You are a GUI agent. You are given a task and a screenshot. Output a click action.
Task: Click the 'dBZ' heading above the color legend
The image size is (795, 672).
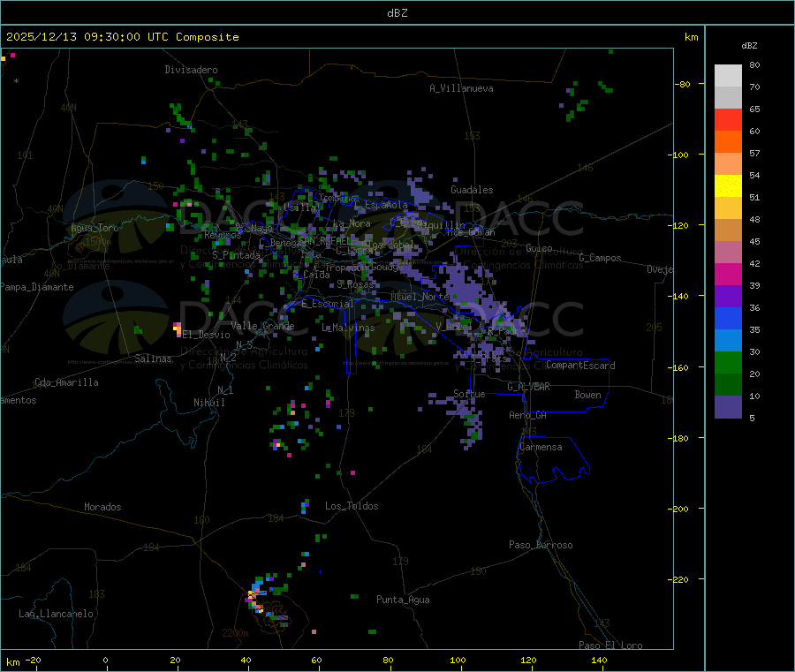(x=749, y=46)
